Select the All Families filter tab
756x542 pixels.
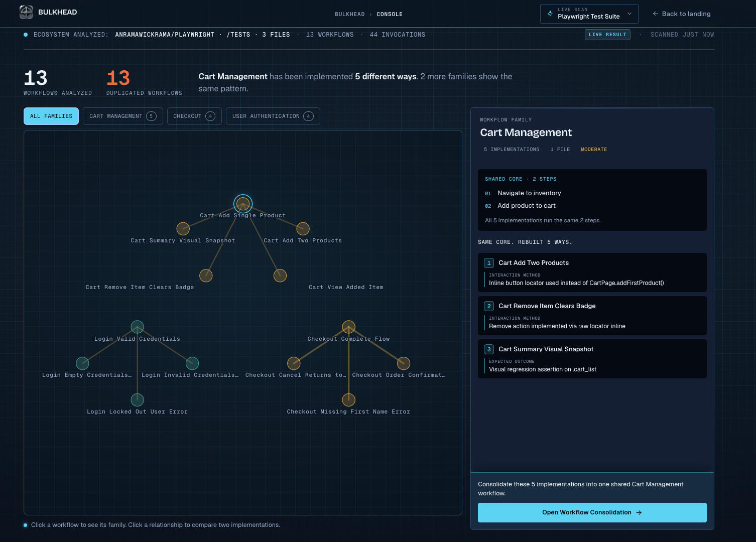tap(51, 116)
